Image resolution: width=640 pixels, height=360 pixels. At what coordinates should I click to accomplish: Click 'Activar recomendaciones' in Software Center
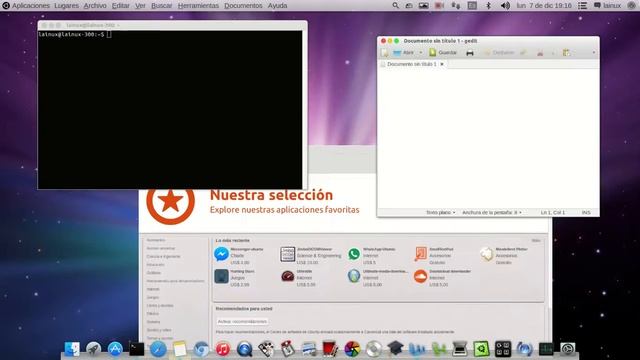242,322
